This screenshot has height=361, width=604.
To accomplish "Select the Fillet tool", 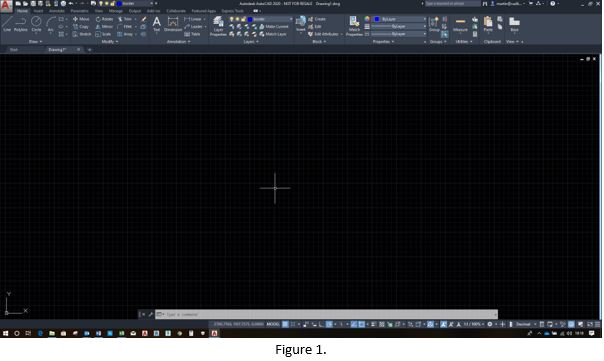I will pos(125,27).
